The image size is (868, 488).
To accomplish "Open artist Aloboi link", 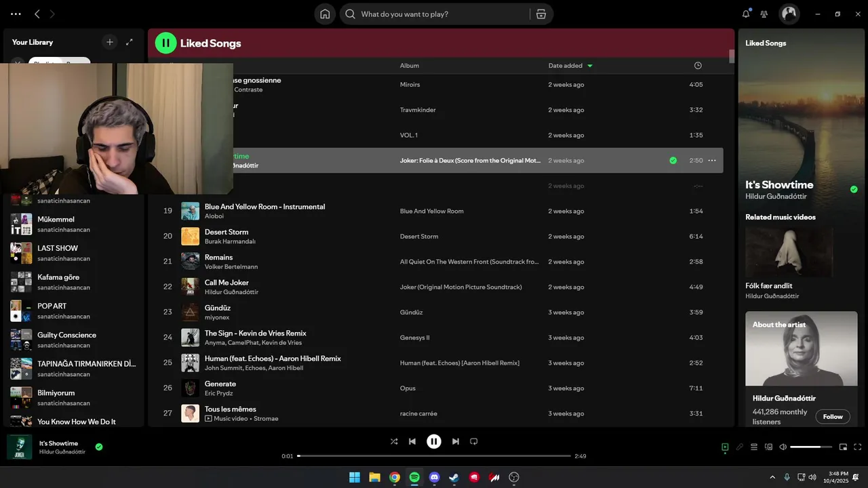I will pyautogui.click(x=214, y=216).
